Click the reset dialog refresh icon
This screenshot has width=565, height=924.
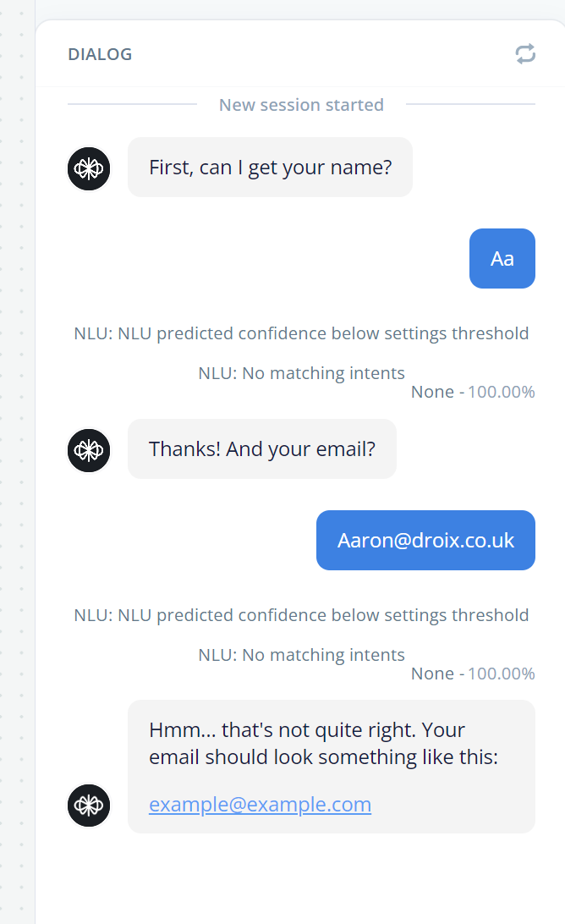coord(525,53)
